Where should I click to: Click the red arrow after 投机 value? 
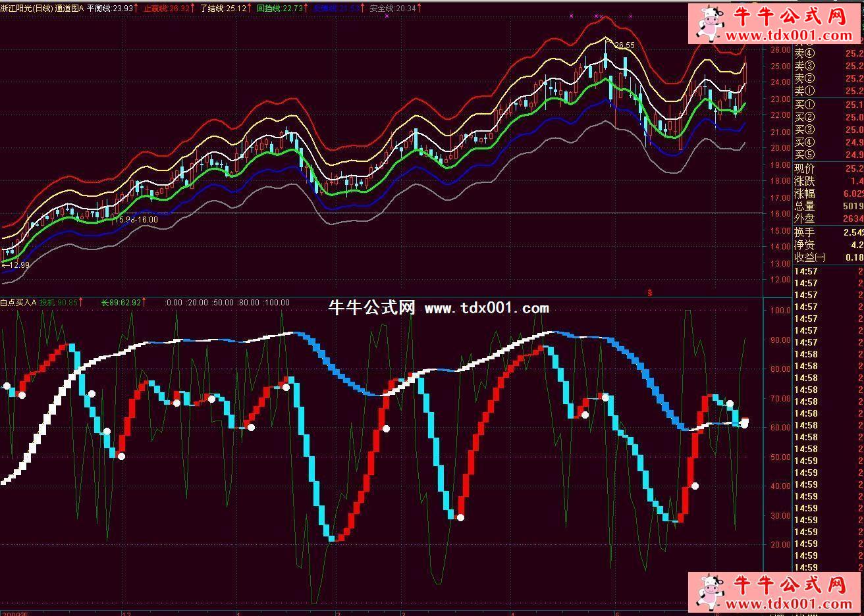(81, 303)
